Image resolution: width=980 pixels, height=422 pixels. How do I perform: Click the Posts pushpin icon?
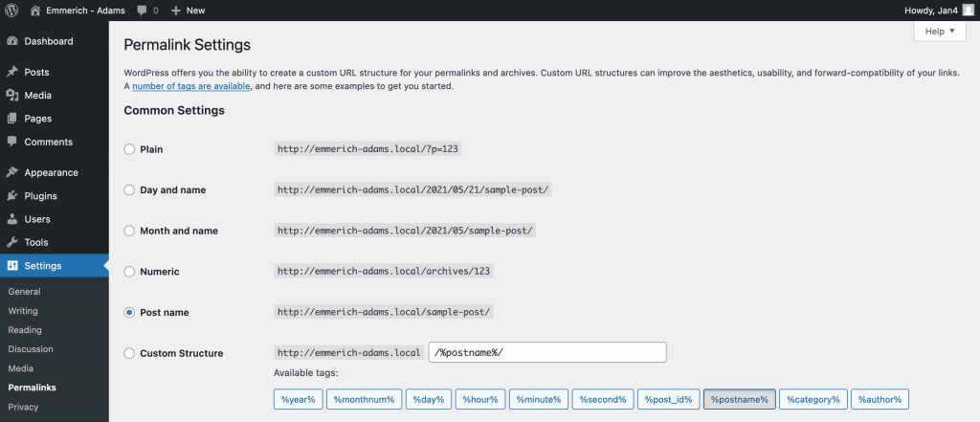[x=11, y=73]
